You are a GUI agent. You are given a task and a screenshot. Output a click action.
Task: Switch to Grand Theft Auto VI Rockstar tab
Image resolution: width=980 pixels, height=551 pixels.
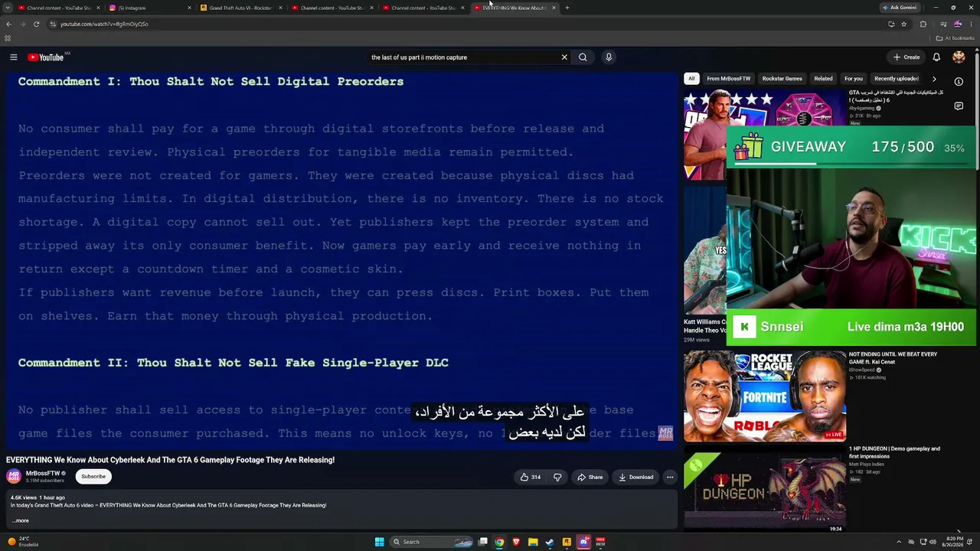pos(241,8)
